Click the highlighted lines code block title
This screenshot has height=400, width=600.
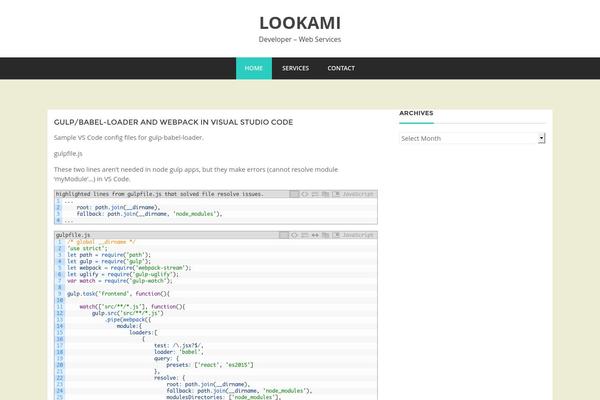(x=160, y=194)
